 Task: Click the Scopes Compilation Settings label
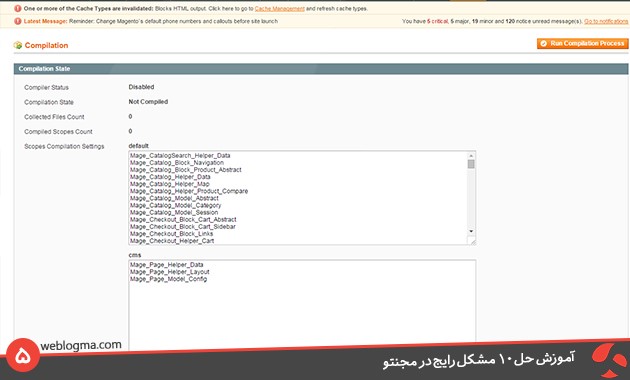(64, 146)
